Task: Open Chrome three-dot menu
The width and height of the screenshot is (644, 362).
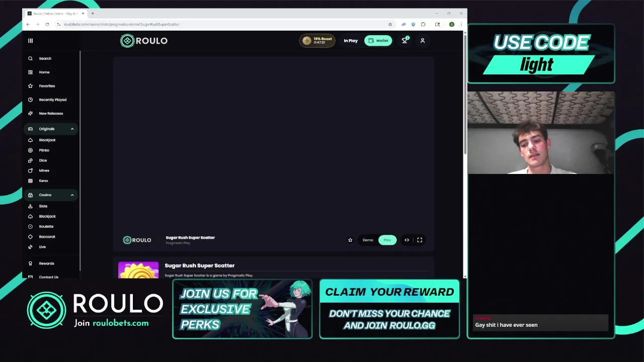Action: click(461, 24)
